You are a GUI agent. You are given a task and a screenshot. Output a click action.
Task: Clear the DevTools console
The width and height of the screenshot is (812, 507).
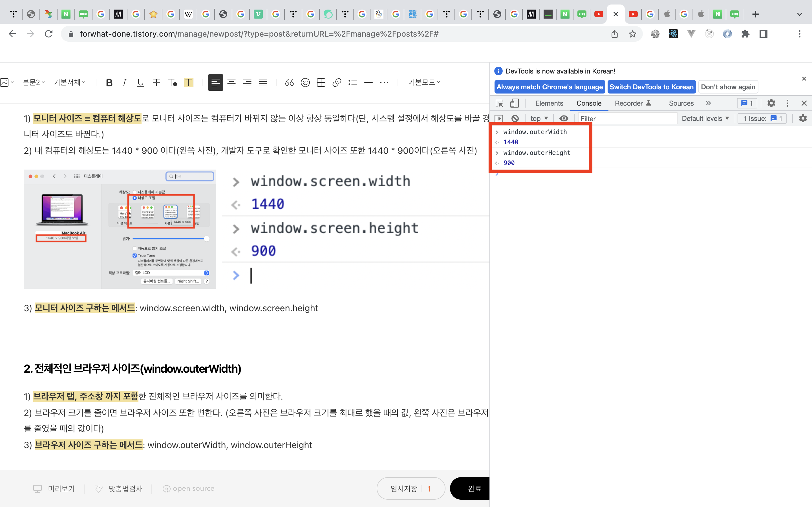point(515,118)
